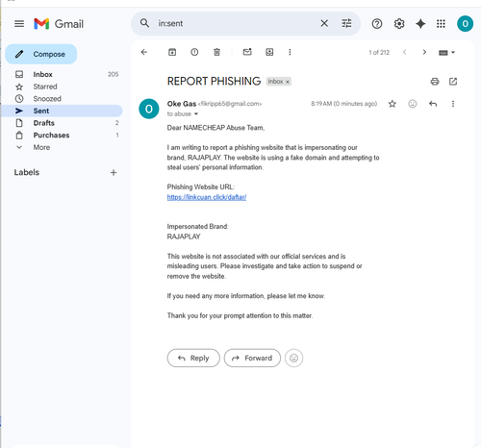Click the 8:19 AM timestamp
Viewport: 481px width, 448px height.
343,104
